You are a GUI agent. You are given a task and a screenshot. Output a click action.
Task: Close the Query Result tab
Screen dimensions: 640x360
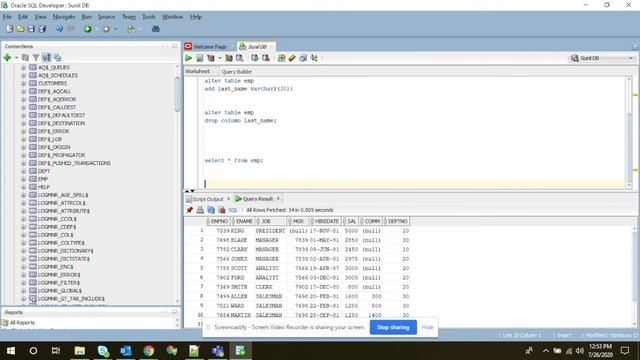tap(278, 199)
